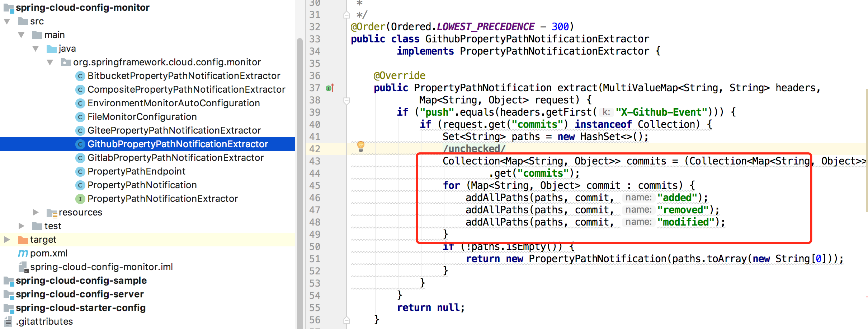Click the orange target folder icon

(x=23, y=240)
